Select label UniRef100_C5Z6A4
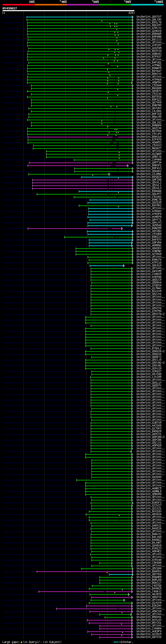This screenshot has width=166, height=644. pyautogui.click(x=149, y=86)
